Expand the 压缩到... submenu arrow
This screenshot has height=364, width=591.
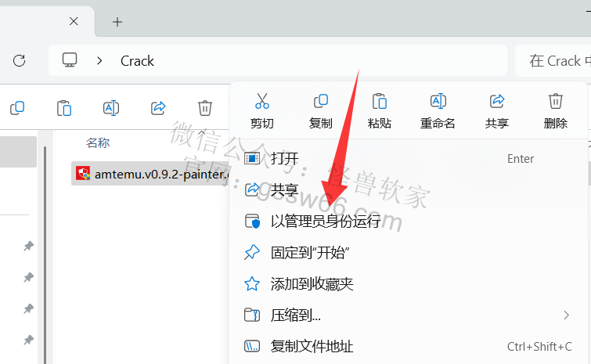pos(566,315)
